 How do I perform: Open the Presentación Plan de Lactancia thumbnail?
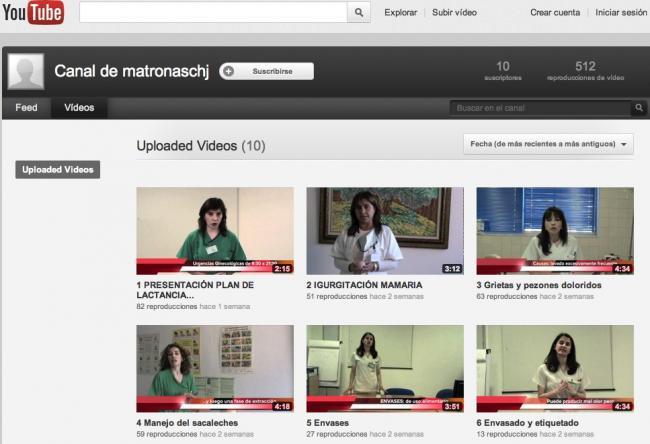click(215, 230)
